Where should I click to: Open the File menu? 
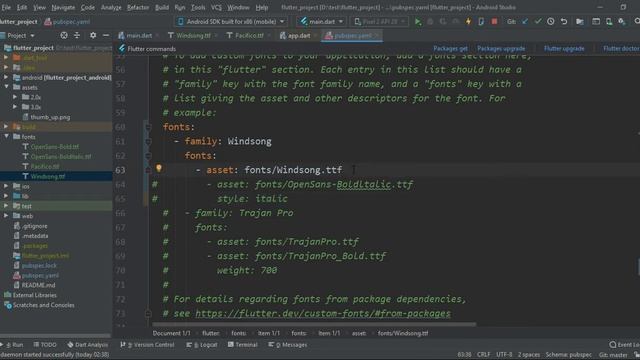[x=6, y=7]
